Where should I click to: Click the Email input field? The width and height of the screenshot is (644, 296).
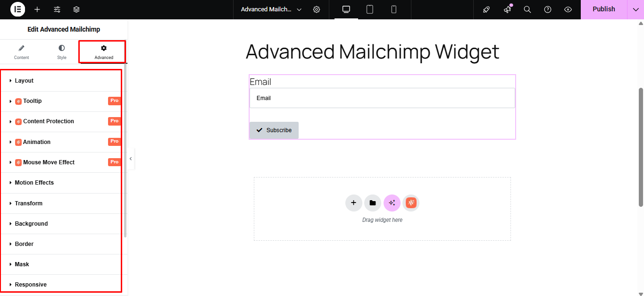point(382,98)
